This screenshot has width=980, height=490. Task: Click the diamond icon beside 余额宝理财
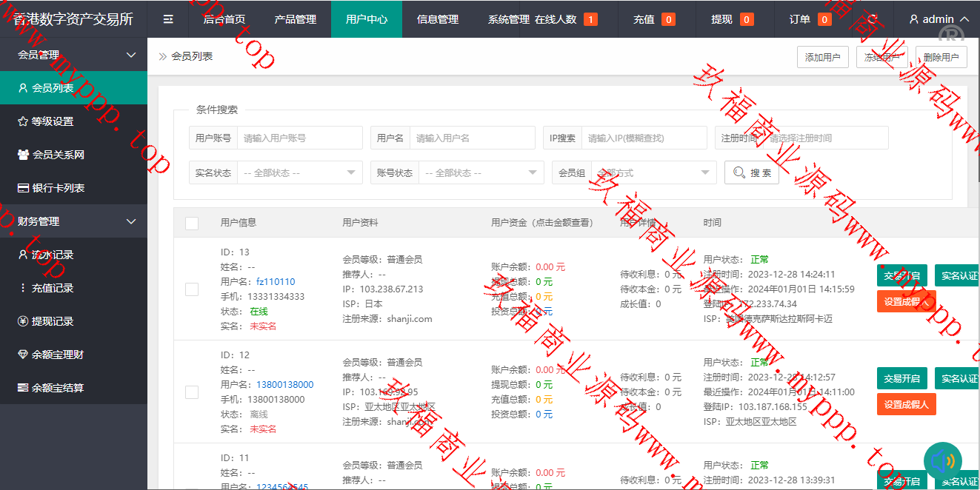(23, 355)
